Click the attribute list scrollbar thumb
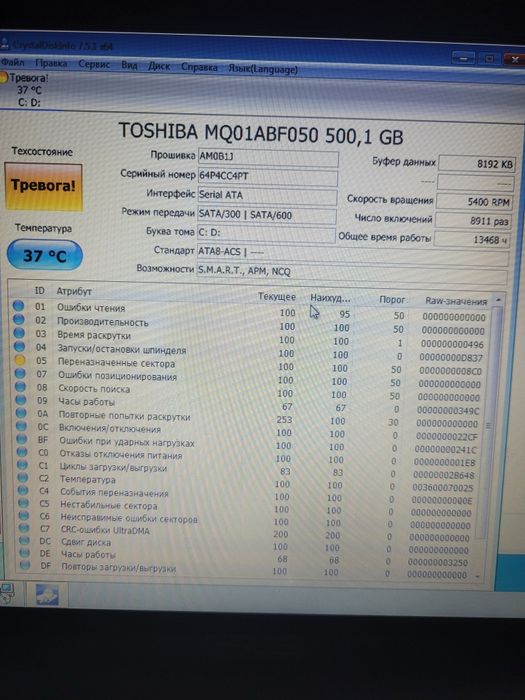Viewport: 525px width, 700px height. (489, 425)
